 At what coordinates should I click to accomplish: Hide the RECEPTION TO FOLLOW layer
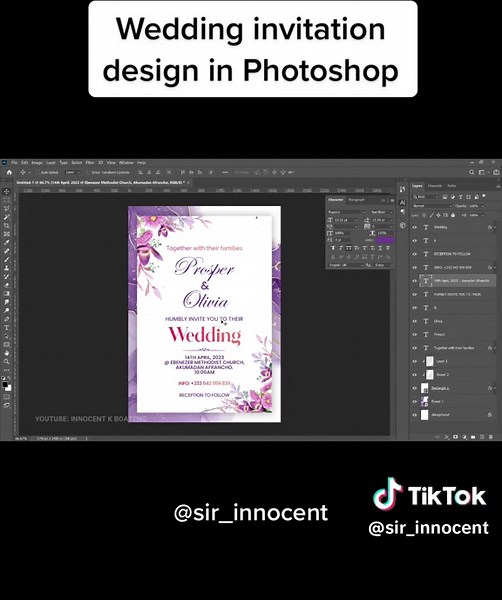(x=414, y=254)
